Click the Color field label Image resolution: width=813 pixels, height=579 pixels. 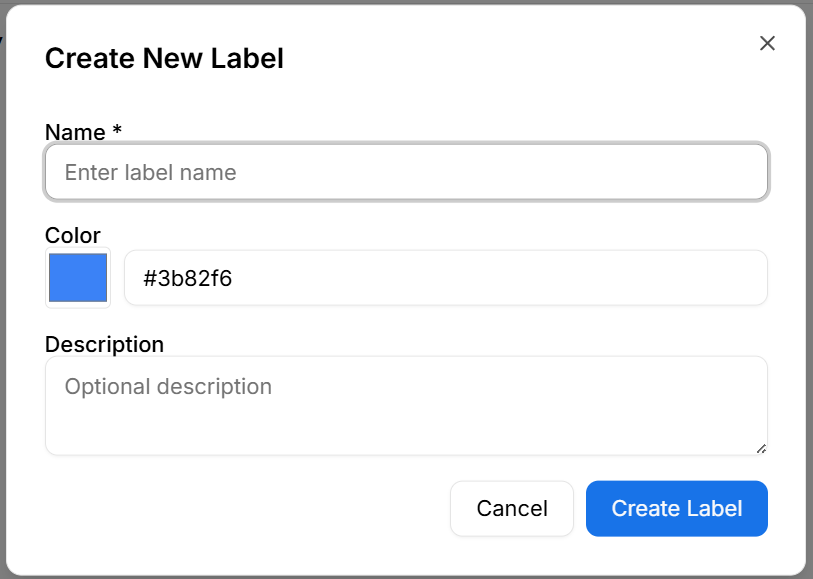point(73,235)
